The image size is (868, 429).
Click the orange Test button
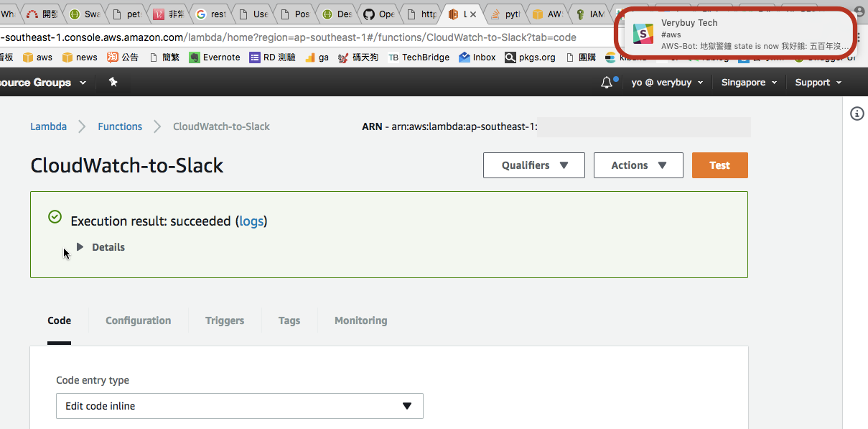719,165
